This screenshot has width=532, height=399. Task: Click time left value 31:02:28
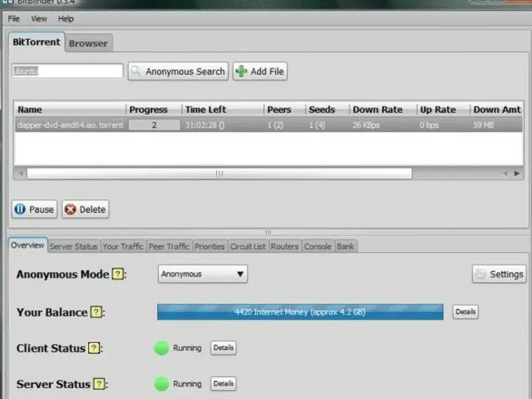pyautogui.click(x=205, y=125)
